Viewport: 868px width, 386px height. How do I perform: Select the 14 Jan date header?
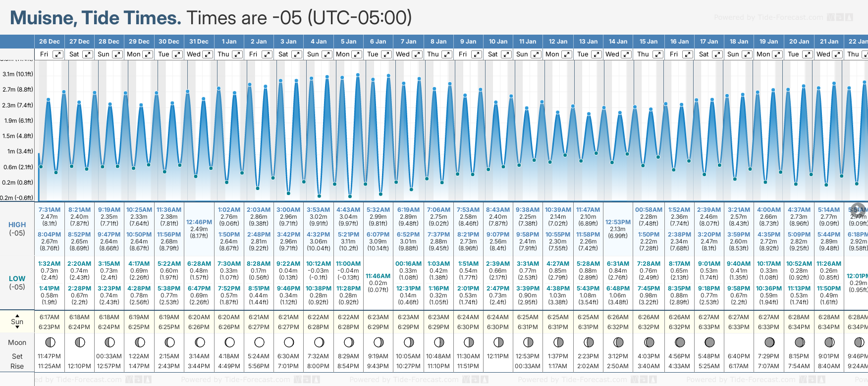tap(618, 42)
